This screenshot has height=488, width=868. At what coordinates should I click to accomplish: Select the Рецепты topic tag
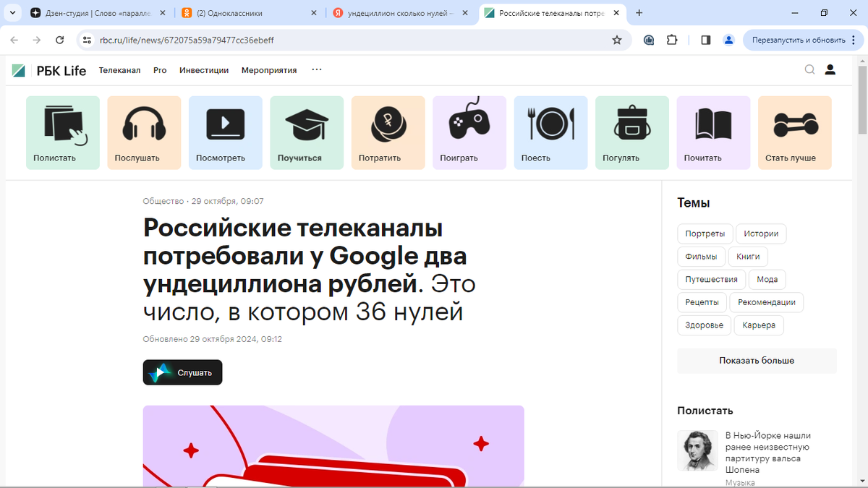tap(702, 302)
